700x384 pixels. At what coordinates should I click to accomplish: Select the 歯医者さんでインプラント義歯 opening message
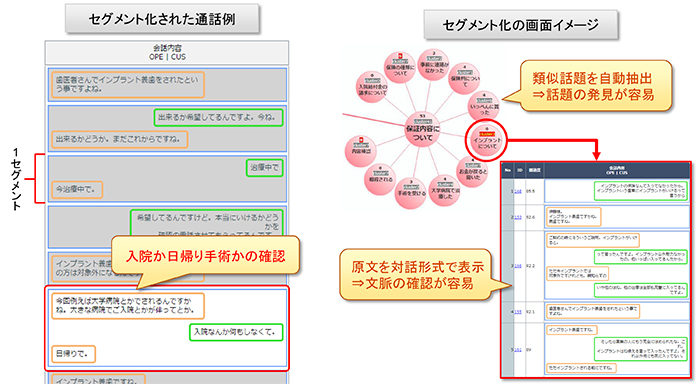128,84
